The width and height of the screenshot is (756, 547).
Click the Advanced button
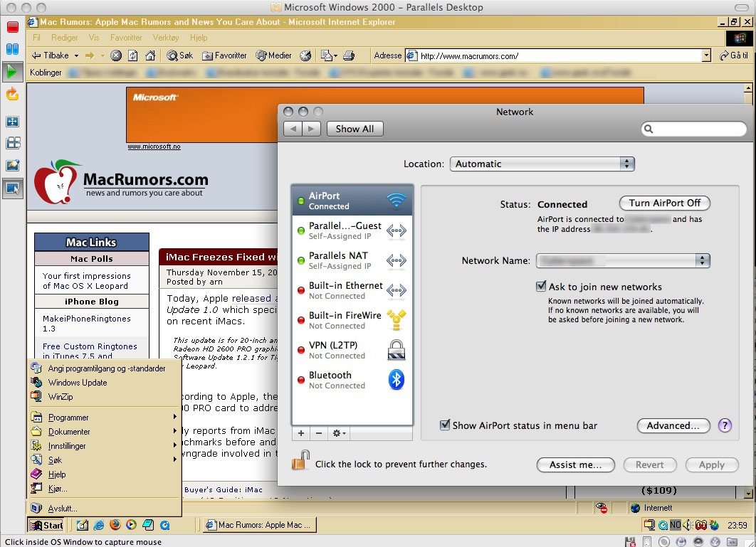click(673, 425)
